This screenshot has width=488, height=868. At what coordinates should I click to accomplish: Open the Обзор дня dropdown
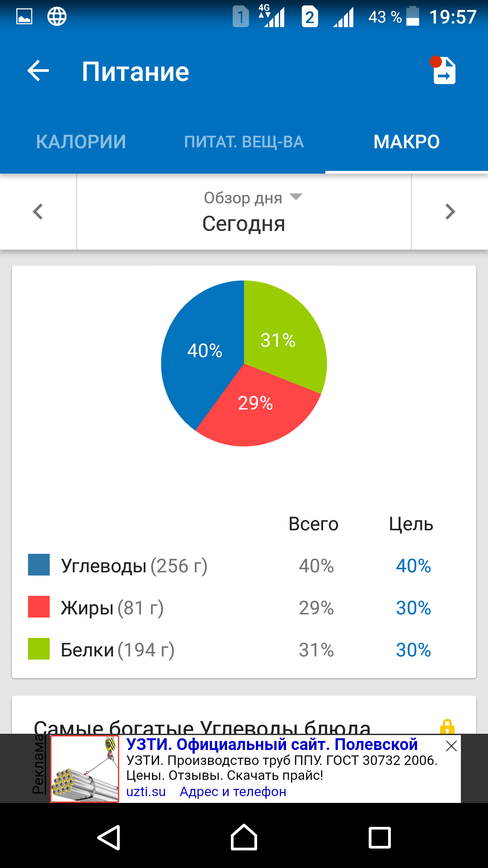pos(253,198)
